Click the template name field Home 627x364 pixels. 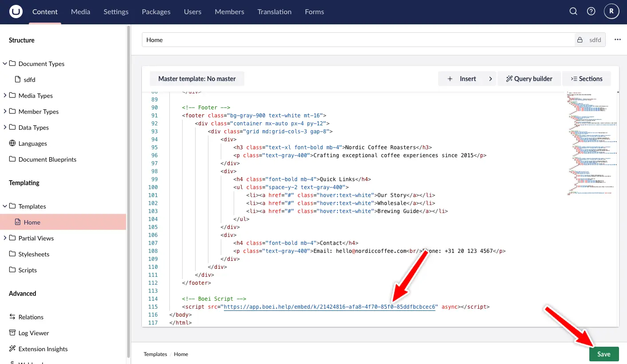pyautogui.click(x=355, y=40)
